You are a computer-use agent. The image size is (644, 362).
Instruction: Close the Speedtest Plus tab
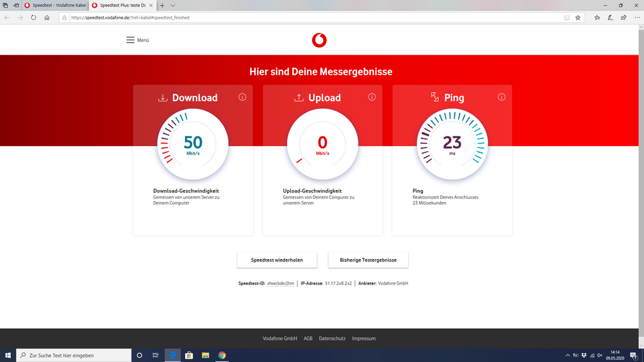tap(151, 5)
